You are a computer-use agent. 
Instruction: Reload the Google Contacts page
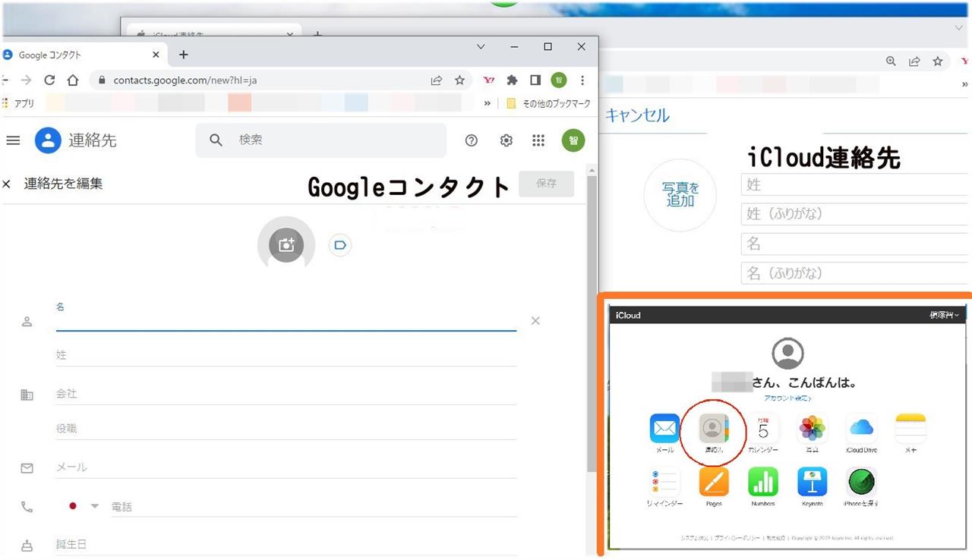pos(49,80)
